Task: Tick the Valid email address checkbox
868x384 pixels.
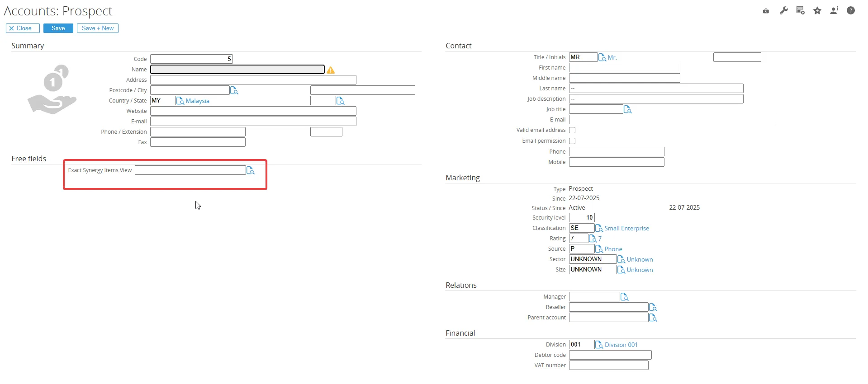Action: pos(572,130)
